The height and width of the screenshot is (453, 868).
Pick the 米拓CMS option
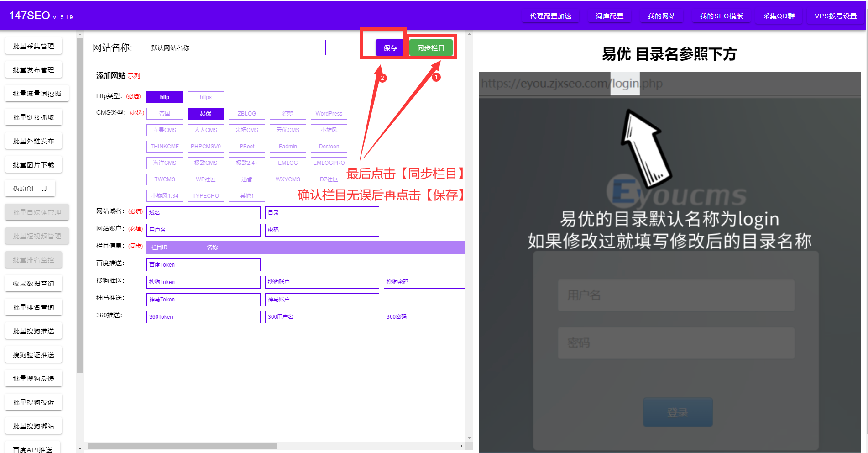pyautogui.click(x=247, y=130)
